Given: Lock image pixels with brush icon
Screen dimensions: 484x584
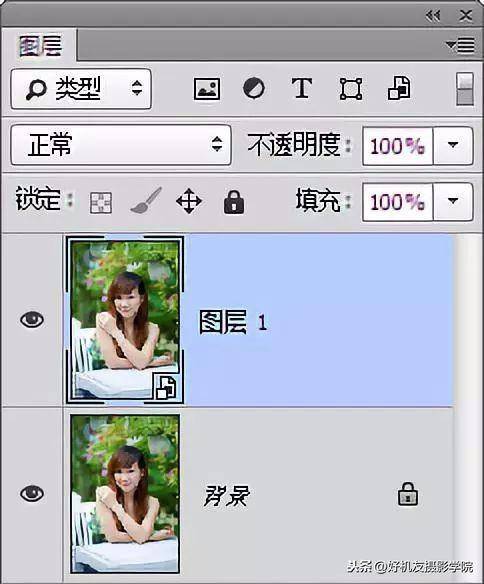Looking at the screenshot, I should [146, 200].
